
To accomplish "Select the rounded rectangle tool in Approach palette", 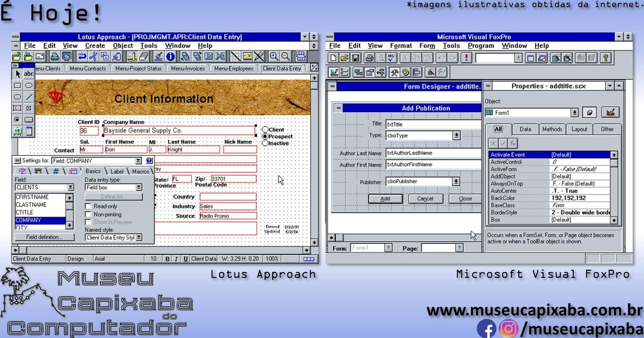I will point(18,97).
